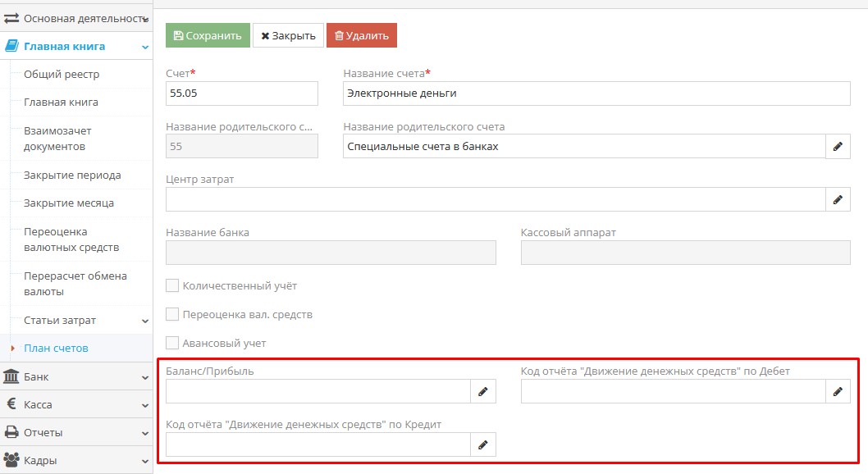
Task: Click the bank icon beside Банк
Action: (x=13, y=376)
